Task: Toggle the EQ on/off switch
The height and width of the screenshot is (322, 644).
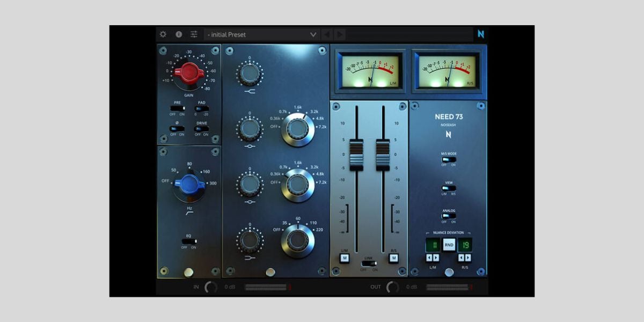Action: coord(188,241)
